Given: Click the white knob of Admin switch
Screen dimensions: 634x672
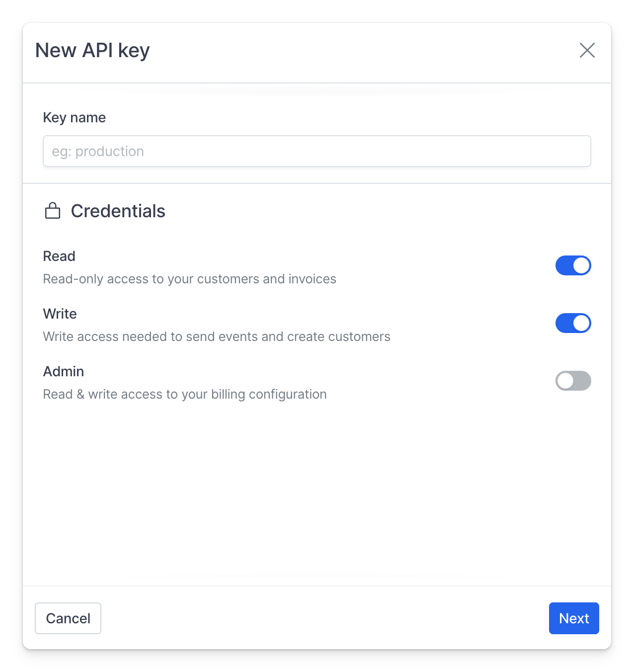Looking at the screenshot, I should 565,381.
